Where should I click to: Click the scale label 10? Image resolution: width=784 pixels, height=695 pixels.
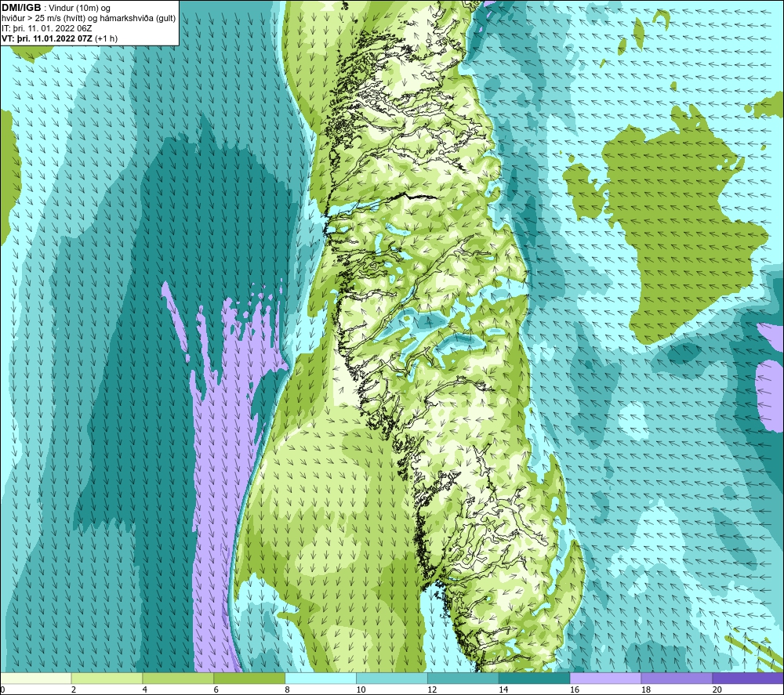[x=361, y=690]
